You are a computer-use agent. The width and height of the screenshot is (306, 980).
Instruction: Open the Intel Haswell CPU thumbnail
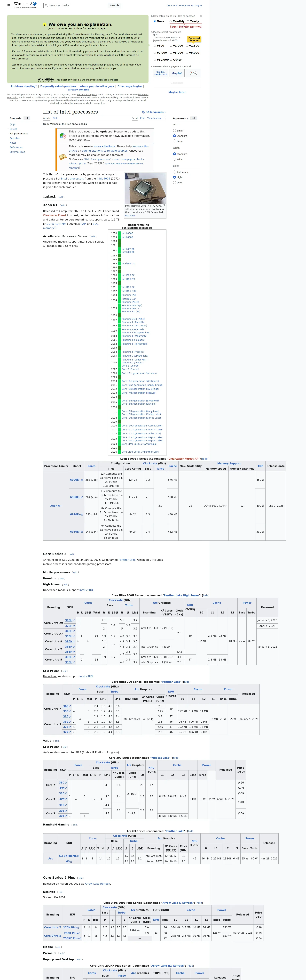145,189
